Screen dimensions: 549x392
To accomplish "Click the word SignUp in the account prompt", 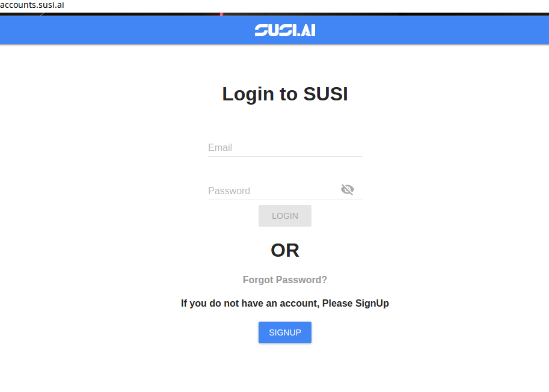I will coord(372,303).
